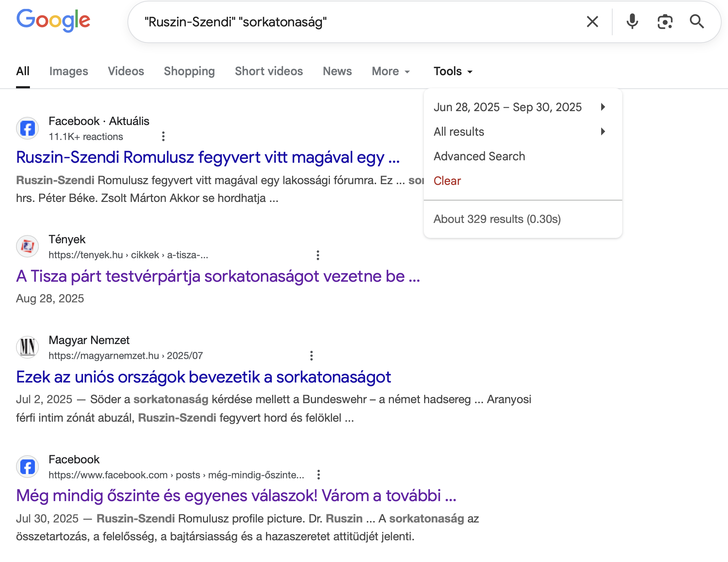The width and height of the screenshot is (728, 562).
Task: Open options for first Facebook result
Action: 163,136
